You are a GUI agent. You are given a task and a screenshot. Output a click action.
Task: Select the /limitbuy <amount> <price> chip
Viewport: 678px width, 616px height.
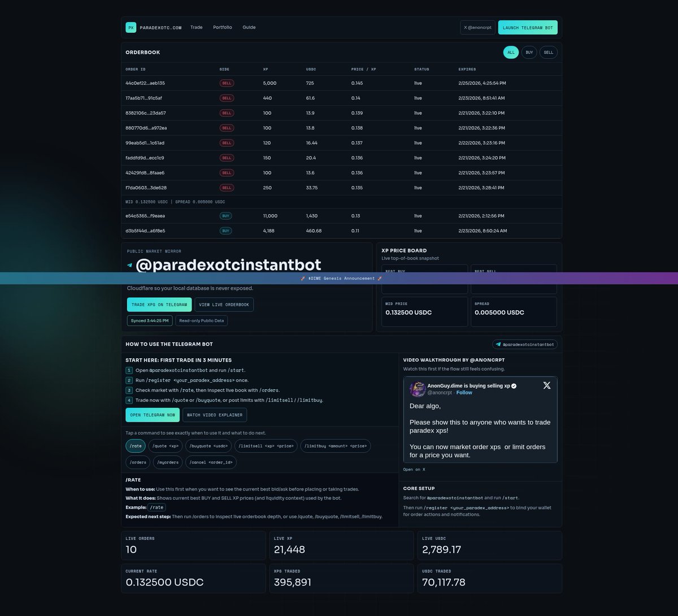(336, 446)
